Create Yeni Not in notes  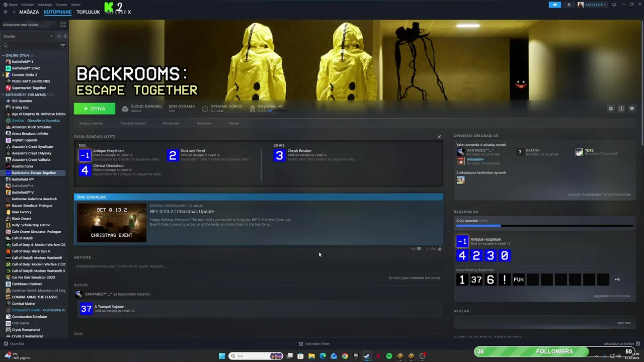point(624,323)
